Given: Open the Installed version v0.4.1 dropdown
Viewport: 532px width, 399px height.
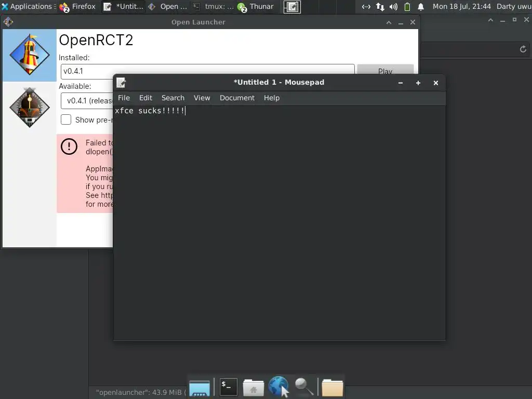Looking at the screenshot, I should click(x=208, y=71).
